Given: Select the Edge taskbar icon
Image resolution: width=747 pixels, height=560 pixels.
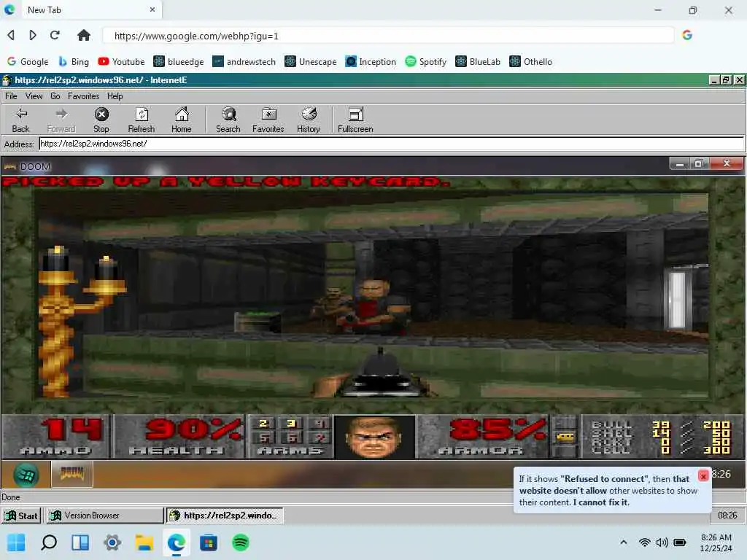Looking at the screenshot, I should point(177,542).
